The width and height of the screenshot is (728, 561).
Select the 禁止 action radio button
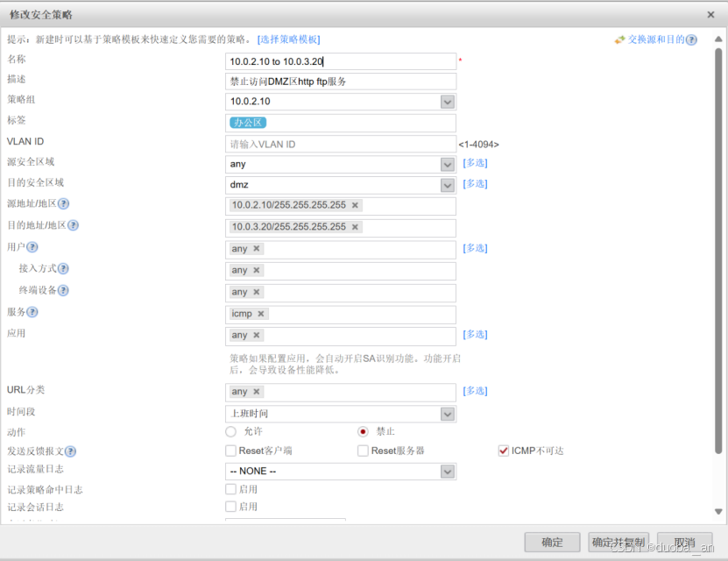(x=363, y=432)
